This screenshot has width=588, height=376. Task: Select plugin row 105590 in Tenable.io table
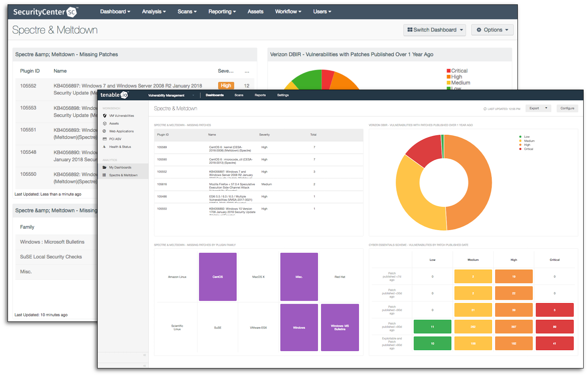click(259, 160)
